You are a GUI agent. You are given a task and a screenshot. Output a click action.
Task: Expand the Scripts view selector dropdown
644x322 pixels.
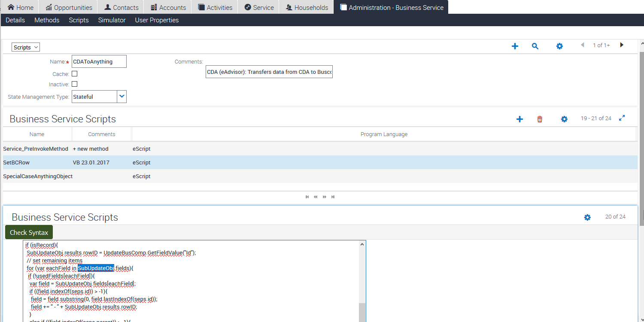(26, 47)
